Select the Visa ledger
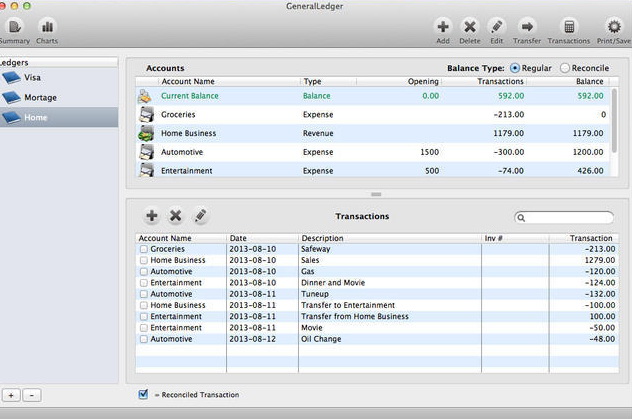 coord(33,77)
